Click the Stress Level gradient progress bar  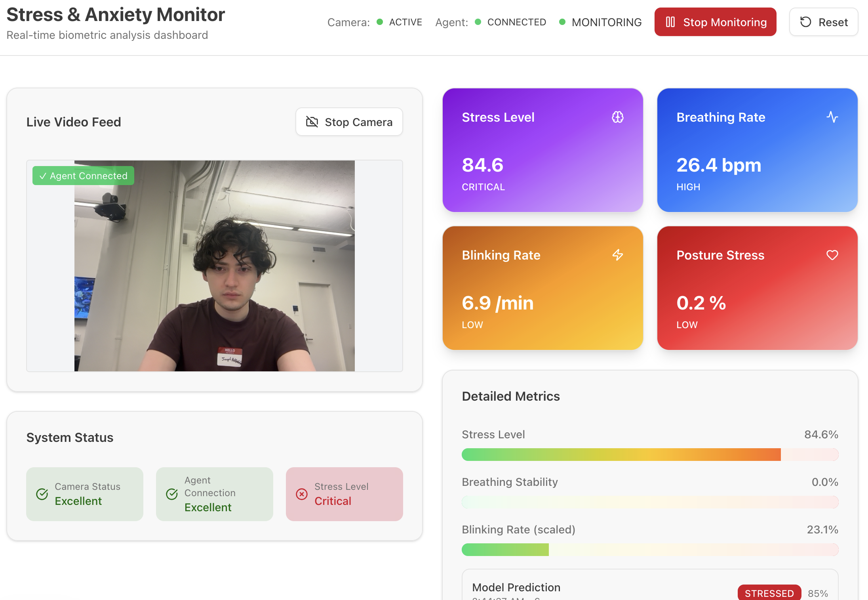649,455
